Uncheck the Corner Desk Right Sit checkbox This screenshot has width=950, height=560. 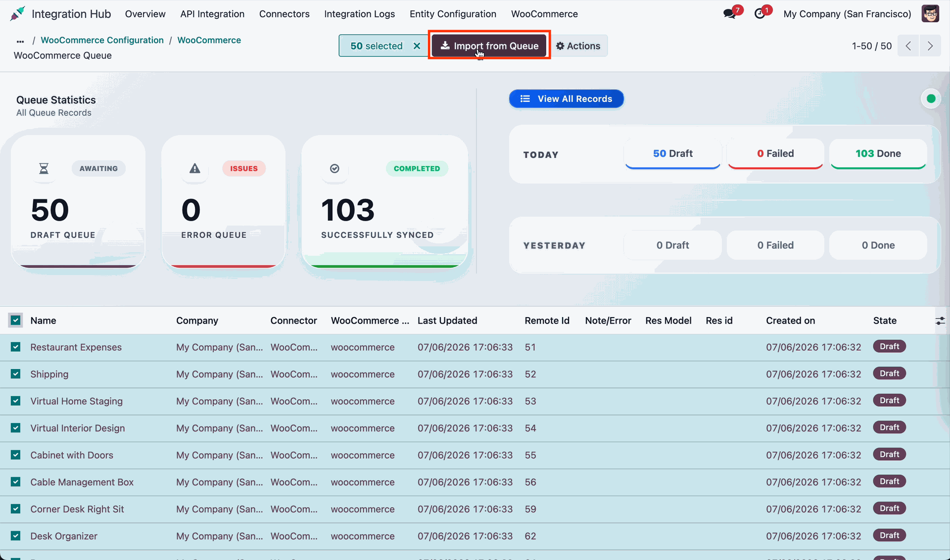(16, 509)
